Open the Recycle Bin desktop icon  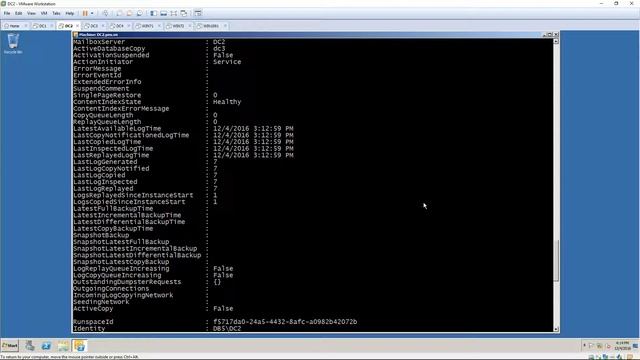pos(13,43)
